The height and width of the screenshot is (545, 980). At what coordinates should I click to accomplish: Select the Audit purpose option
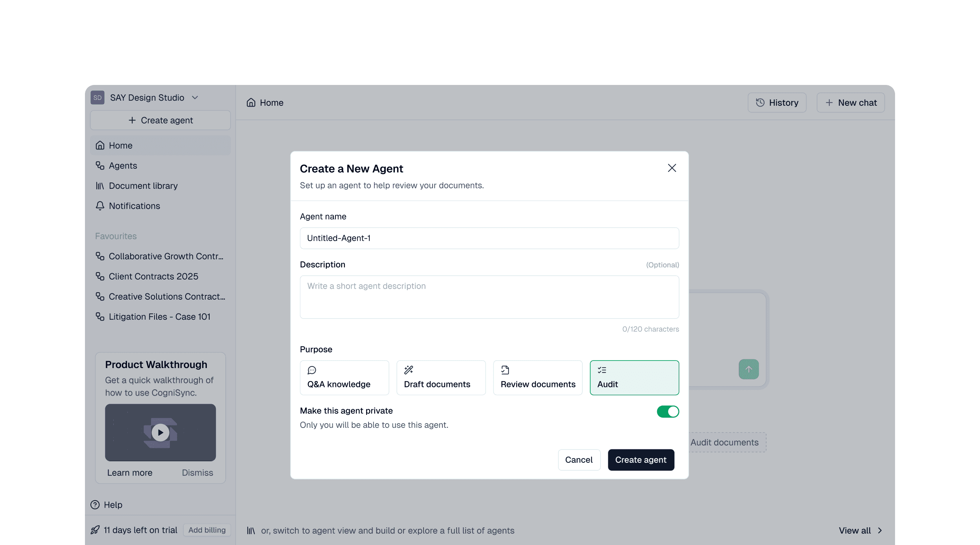(x=634, y=377)
